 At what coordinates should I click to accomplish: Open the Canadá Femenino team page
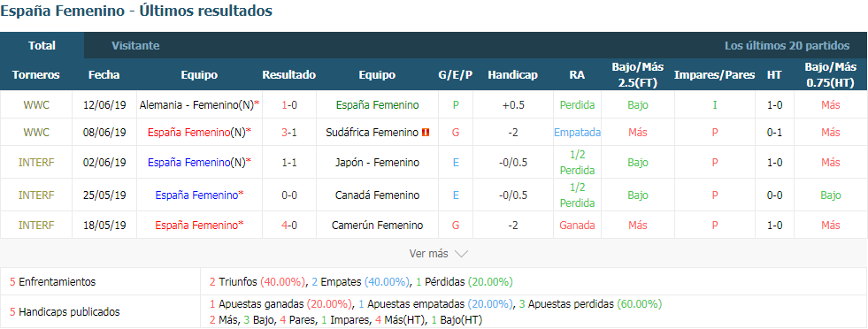coord(377,195)
